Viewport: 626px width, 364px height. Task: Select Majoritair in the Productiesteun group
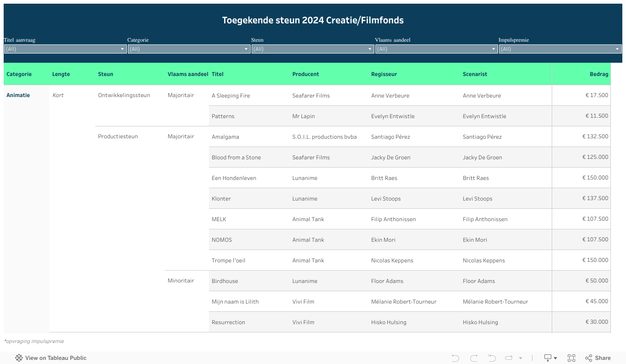point(181,136)
